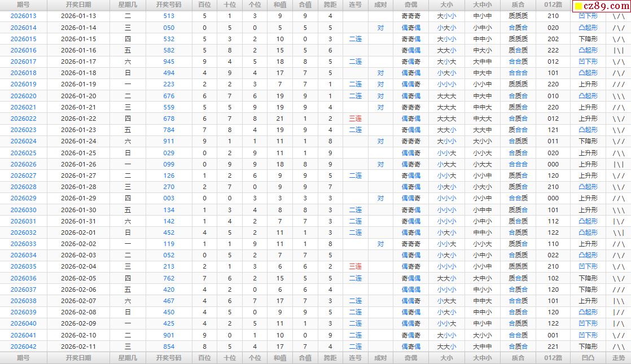Select the red 三连 cell in row 2026022

[x=356, y=119]
